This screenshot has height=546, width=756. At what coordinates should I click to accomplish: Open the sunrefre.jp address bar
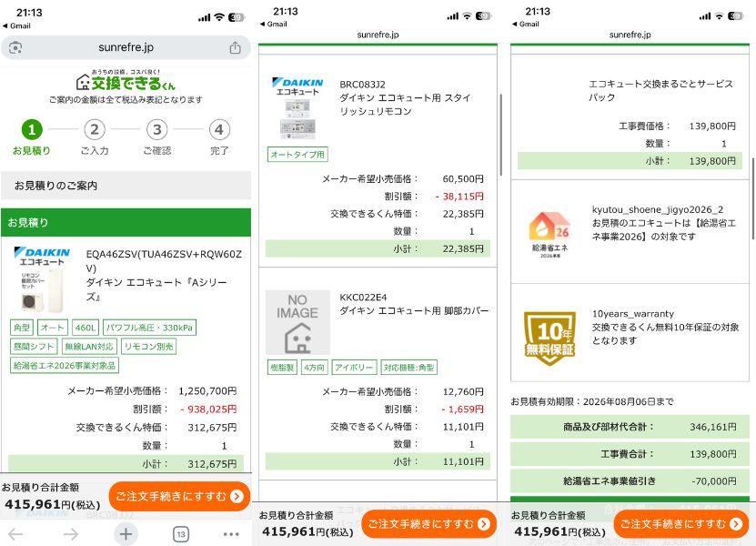126,47
